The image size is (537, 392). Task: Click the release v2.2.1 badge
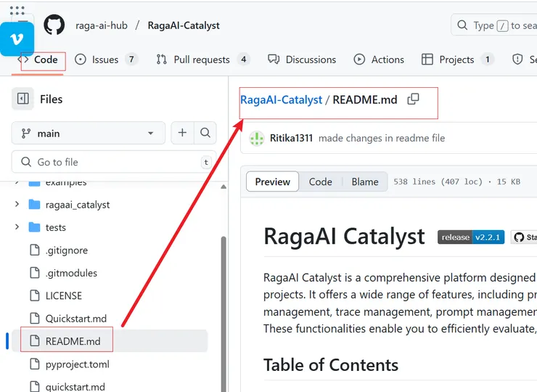pos(470,237)
